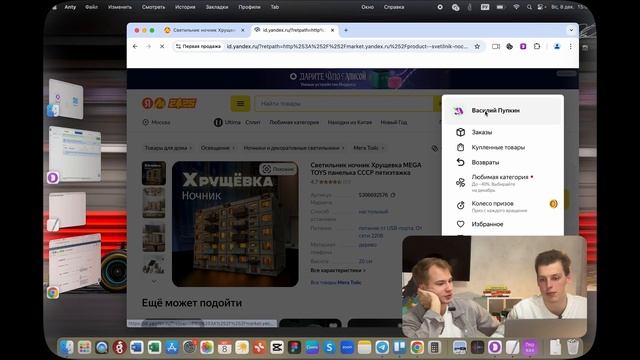Expand the Мега Тойс breadcrumb
The height and width of the screenshot is (360, 640).
(369, 148)
